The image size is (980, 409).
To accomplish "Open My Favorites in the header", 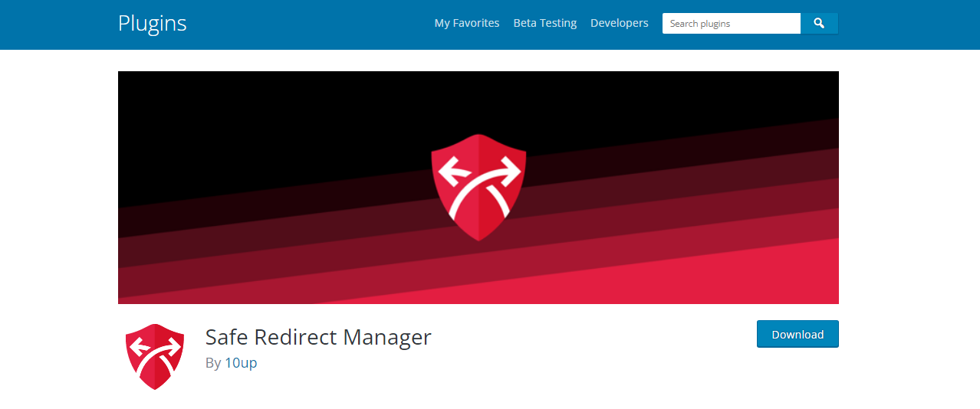I will coord(467,23).
